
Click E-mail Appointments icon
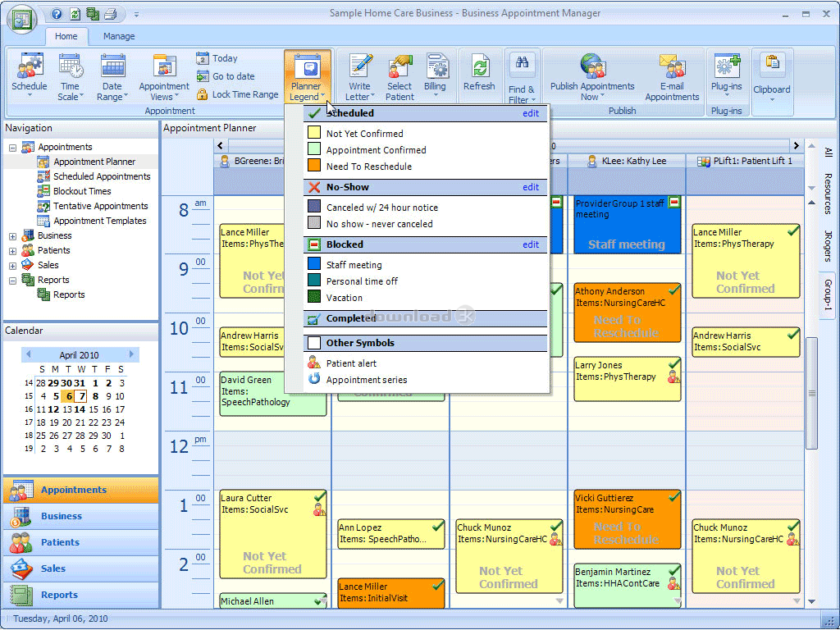672,66
